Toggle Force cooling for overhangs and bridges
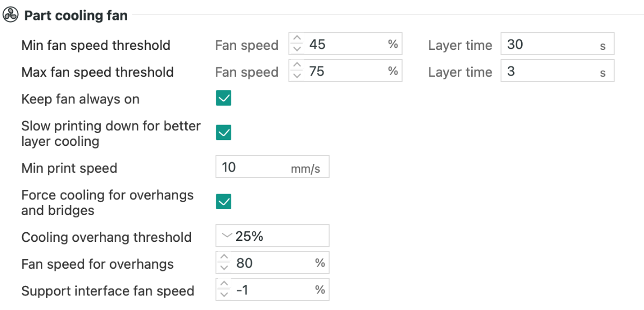The image size is (644, 310). 224,202
